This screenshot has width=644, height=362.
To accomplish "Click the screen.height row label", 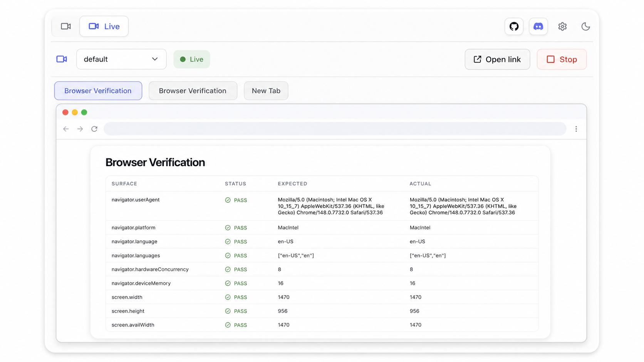I will tap(128, 311).
